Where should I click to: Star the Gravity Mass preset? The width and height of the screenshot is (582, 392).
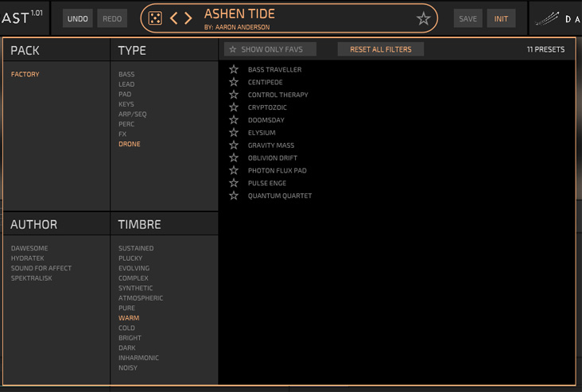(x=234, y=146)
